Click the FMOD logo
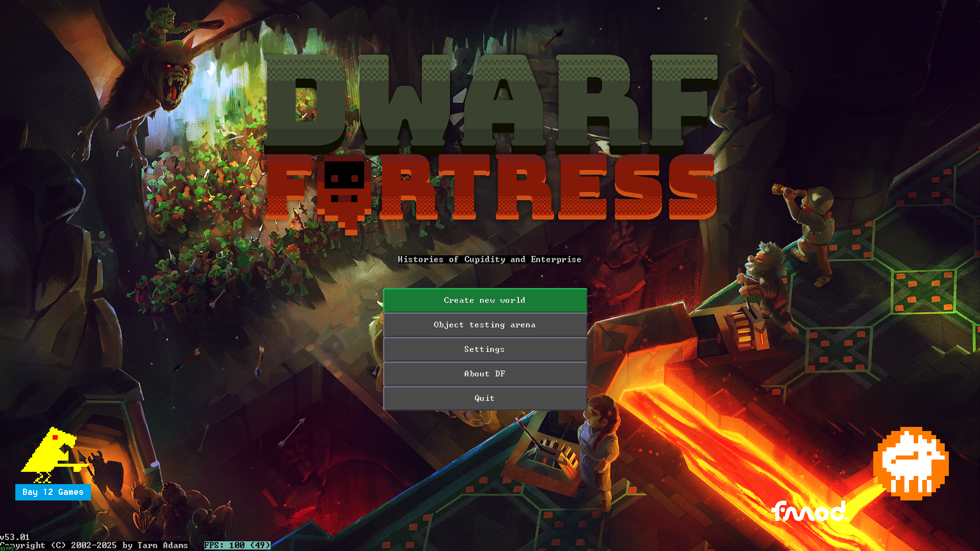Image resolution: width=980 pixels, height=551 pixels. [809, 511]
